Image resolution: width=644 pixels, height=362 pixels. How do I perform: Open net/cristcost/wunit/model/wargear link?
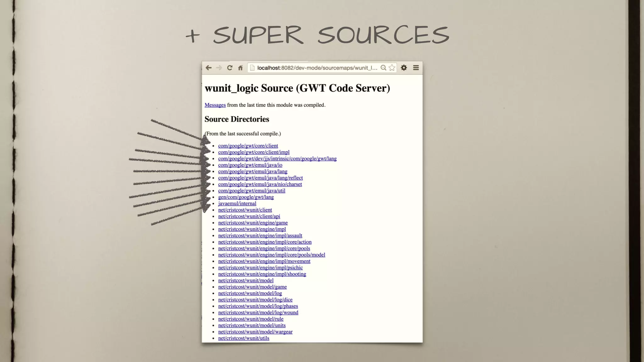(x=255, y=332)
